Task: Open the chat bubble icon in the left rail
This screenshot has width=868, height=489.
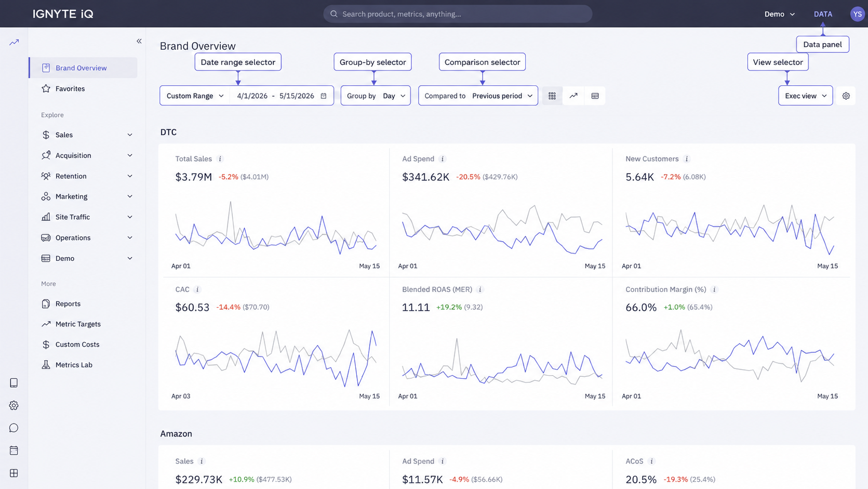Action: (x=14, y=428)
